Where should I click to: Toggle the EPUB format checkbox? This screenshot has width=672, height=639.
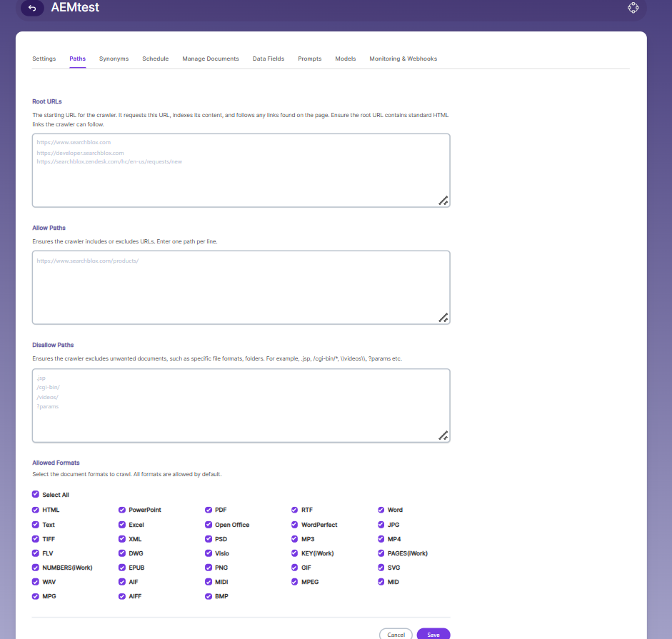[122, 568]
